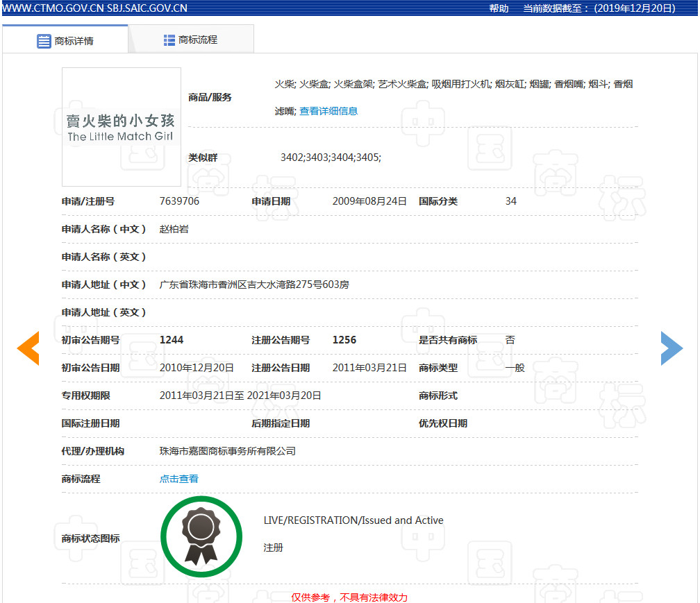Click the 是否共有商标 label
Image resolution: width=700 pixels, height=603 pixels.
pos(448,340)
